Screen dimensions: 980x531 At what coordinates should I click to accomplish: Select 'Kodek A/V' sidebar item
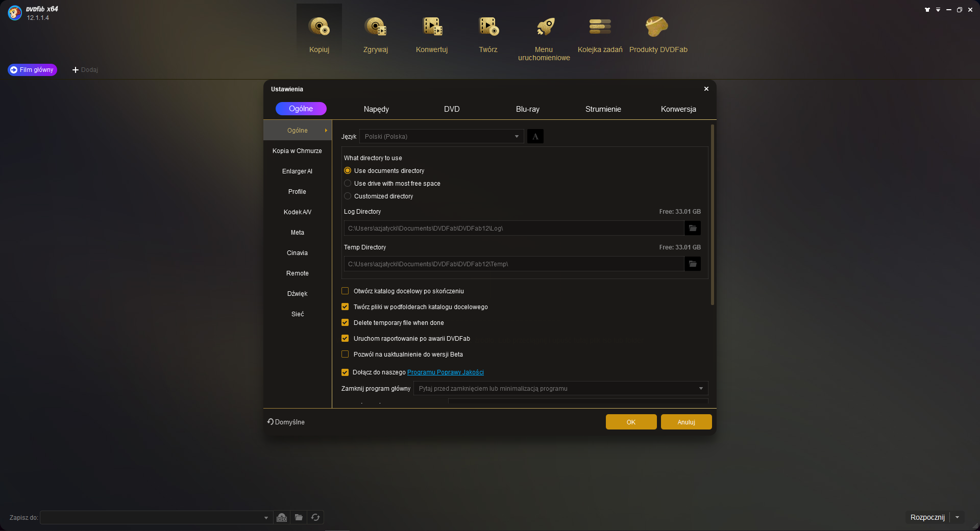pos(298,212)
